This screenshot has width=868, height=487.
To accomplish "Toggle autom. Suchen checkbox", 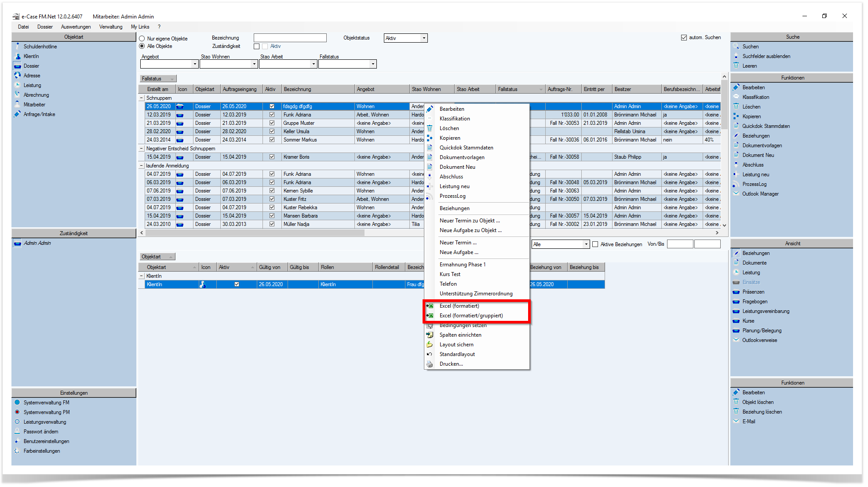I will pos(684,38).
